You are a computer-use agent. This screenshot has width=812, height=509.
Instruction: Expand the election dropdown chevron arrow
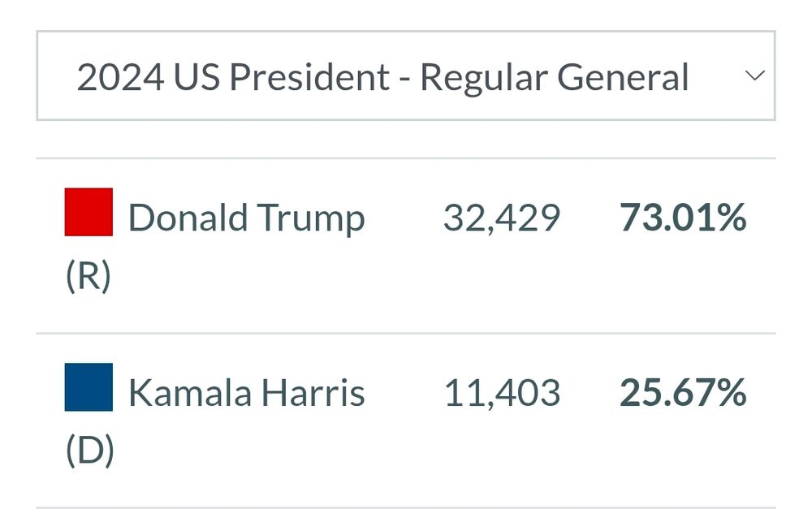pyautogui.click(x=755, y=75)
